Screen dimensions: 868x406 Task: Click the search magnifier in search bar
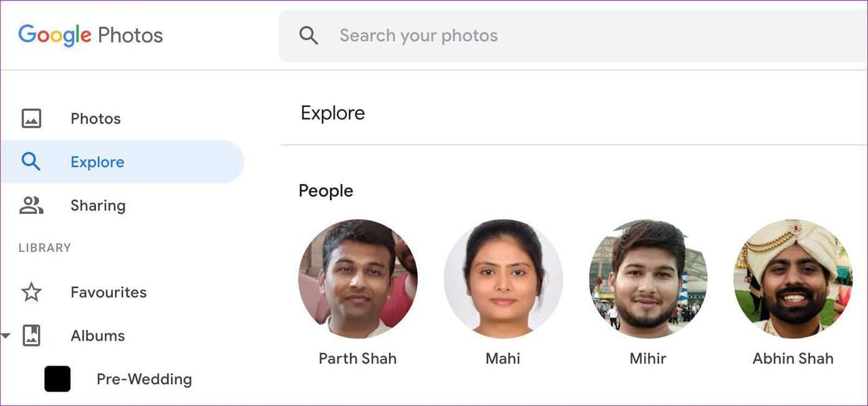[308, 35]
